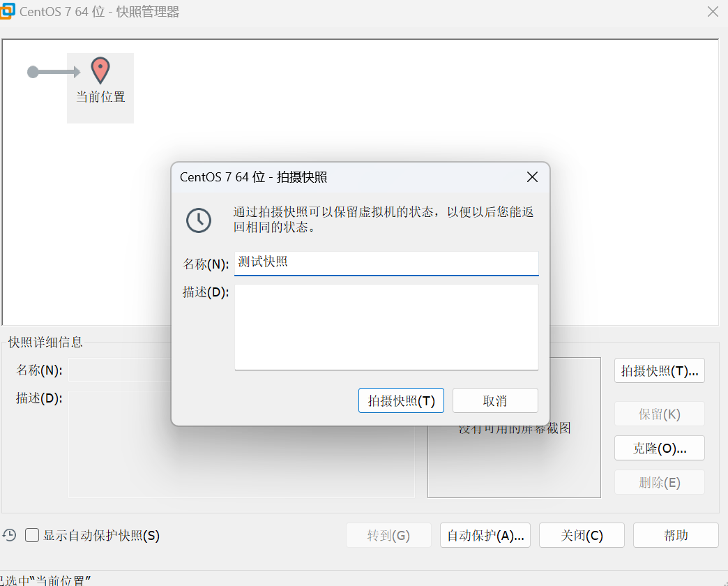
Task: Confirm 拍摄快照(T) in the dialog
Action: point(401,400)
